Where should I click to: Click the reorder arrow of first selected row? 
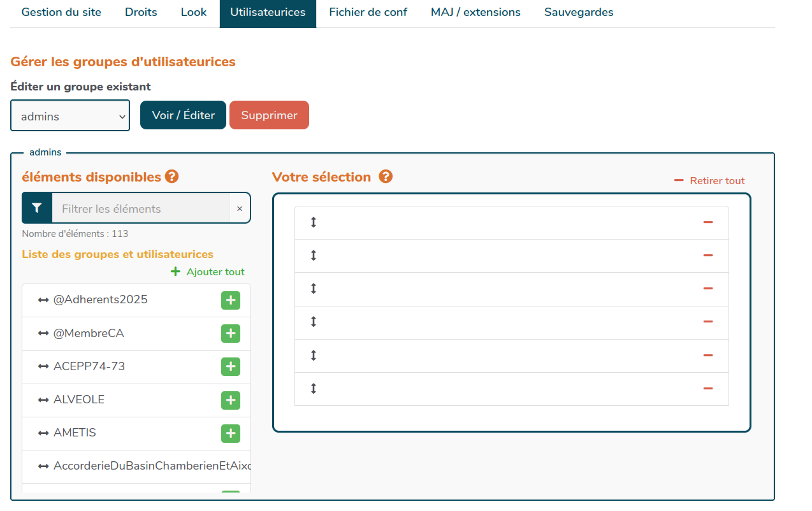[x=314, y=222]
